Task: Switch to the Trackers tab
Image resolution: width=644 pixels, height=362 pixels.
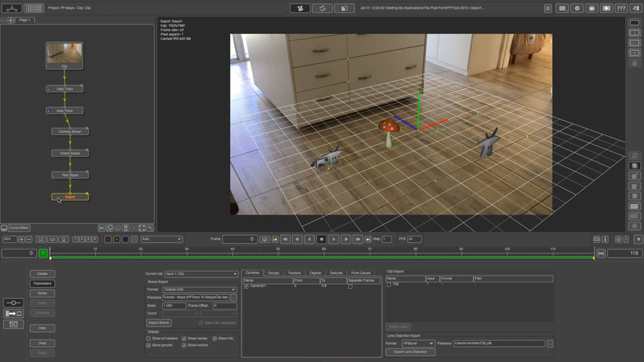Action: coord(294,273)
